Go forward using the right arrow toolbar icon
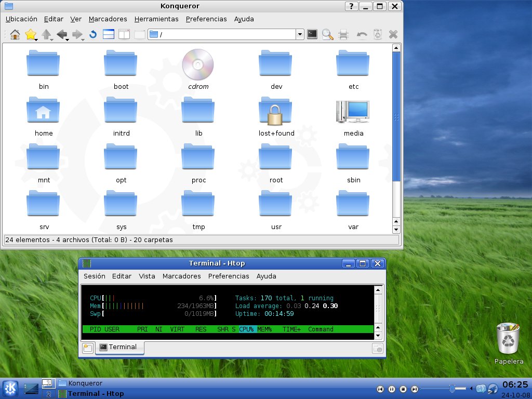This screenshot has height=399, width=532. [77, 34]
